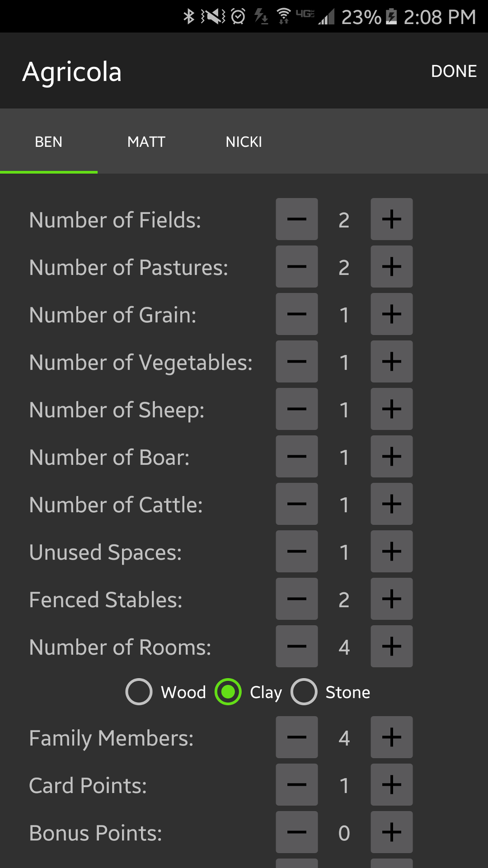This screenshot has height=868, width=488.
Task: Raise the Bonus Points value
Action: pyautogui.click(x=391, y=832)
